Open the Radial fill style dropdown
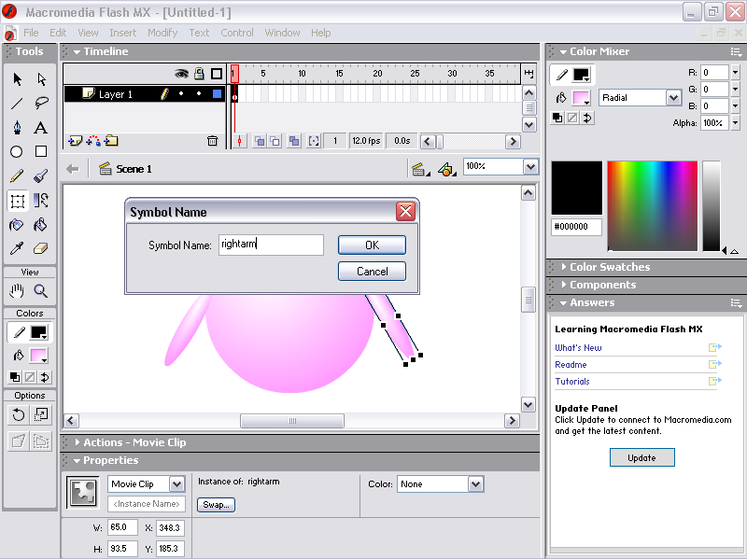This screenshot has width=747, height=560. tap(673, 98)
